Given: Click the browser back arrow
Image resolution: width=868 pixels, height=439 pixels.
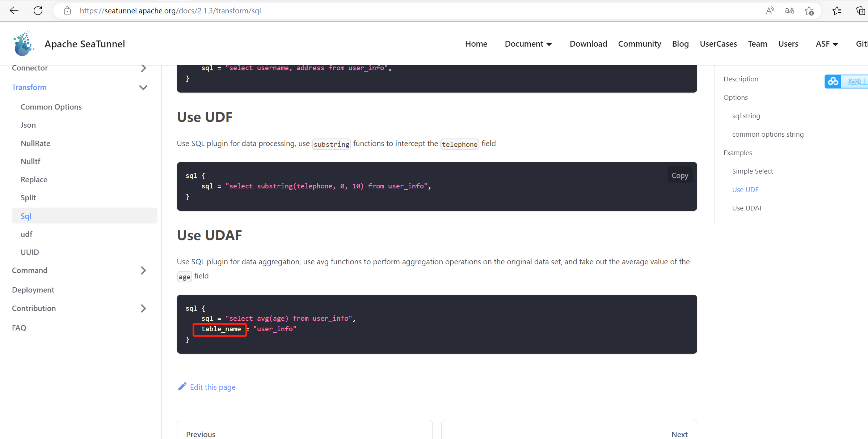Looking at the screenshot, I should tap(14, 10).
